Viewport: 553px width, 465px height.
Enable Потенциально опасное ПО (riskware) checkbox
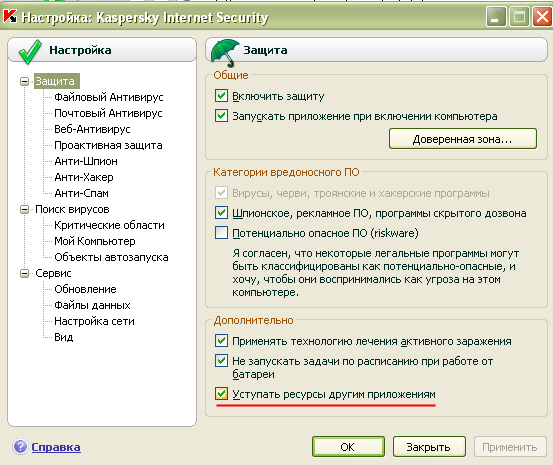coord(221,233)
